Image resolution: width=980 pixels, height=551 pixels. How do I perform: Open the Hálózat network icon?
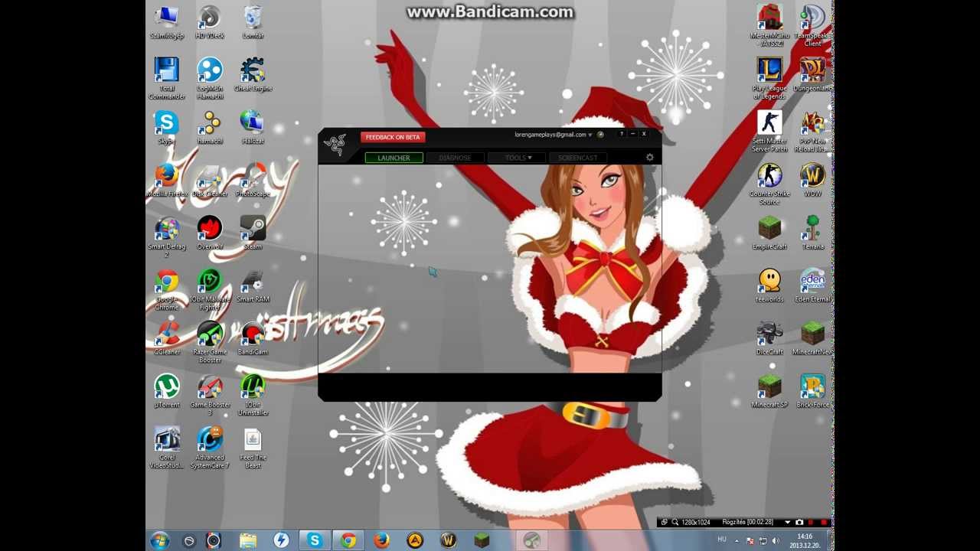(x=253, y=128)
